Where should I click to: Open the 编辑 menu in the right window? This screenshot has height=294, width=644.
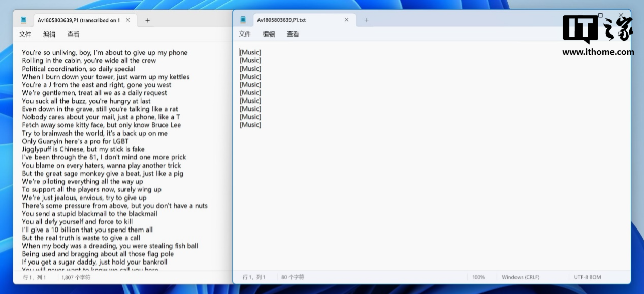269,34
